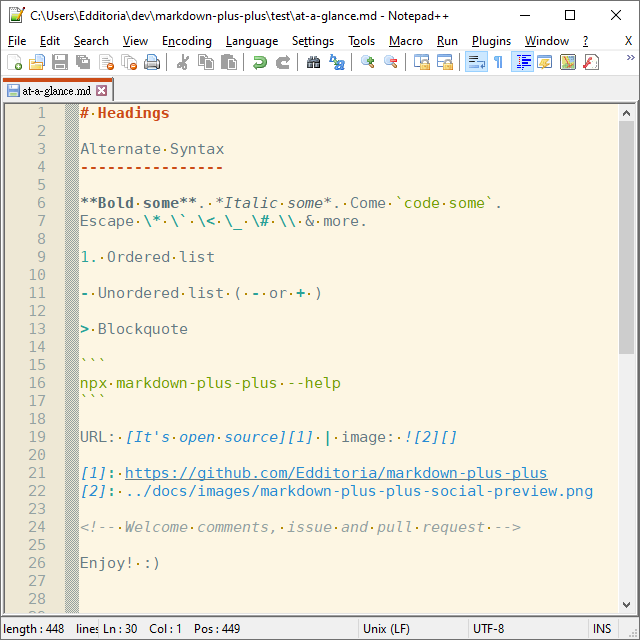
Task: Open Find with the binoculars icon
Action: pyautogui.click(x=313, y=62)
